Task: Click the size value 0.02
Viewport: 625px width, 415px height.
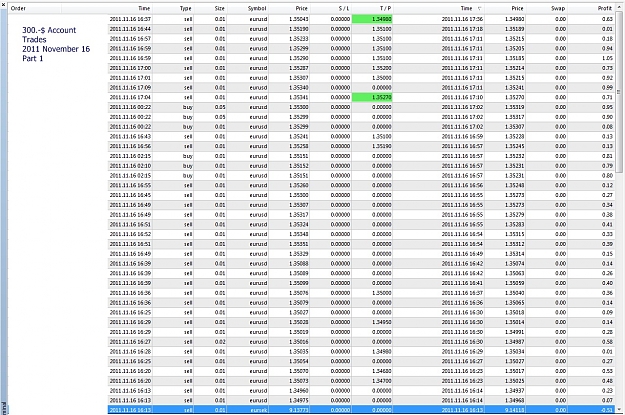Action: point(220,342)
